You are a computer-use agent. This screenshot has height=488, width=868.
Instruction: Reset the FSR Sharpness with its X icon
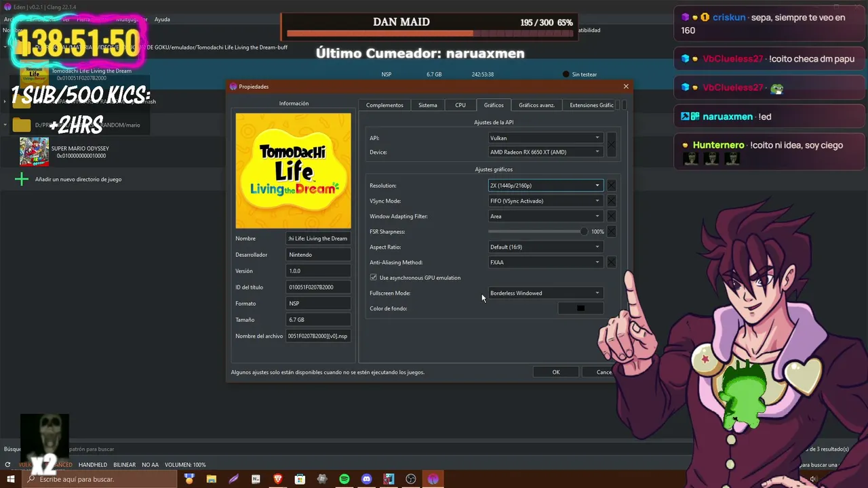pyautogui.click(x=611, y=232)
